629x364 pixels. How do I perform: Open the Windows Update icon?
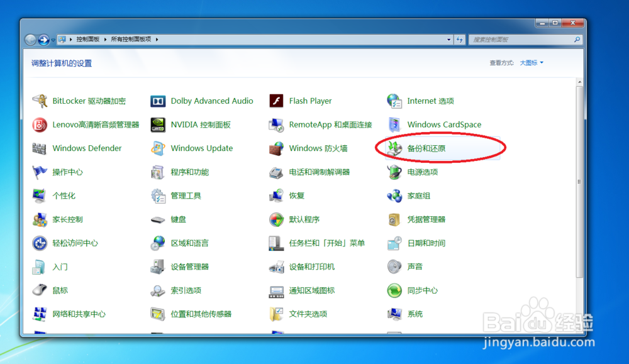[x=158, y=148]
